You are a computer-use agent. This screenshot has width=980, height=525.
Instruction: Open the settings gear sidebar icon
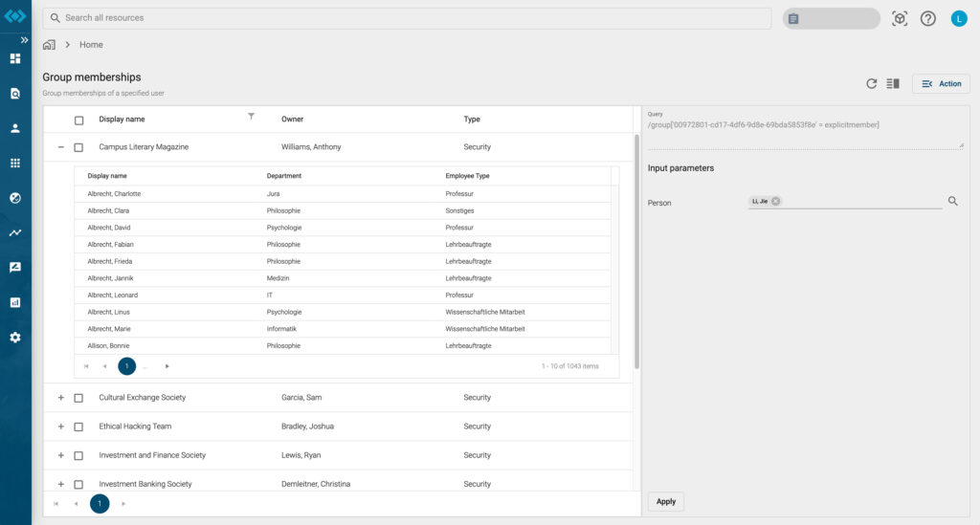pyautogui.click(x=15, y=338)
